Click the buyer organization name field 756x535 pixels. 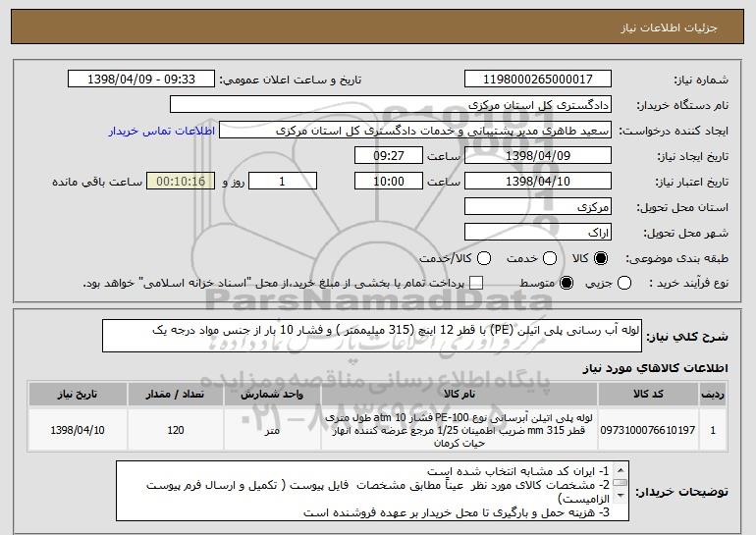tap(391, 105)
